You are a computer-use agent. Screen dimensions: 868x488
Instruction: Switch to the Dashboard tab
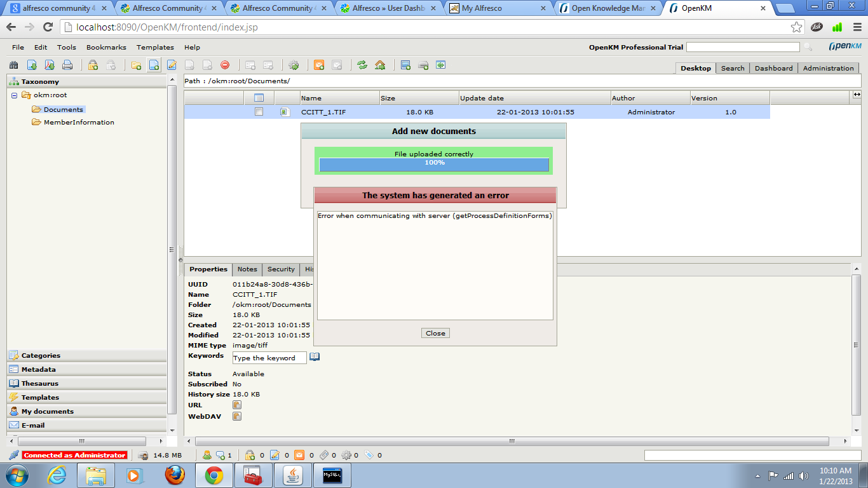773,68
